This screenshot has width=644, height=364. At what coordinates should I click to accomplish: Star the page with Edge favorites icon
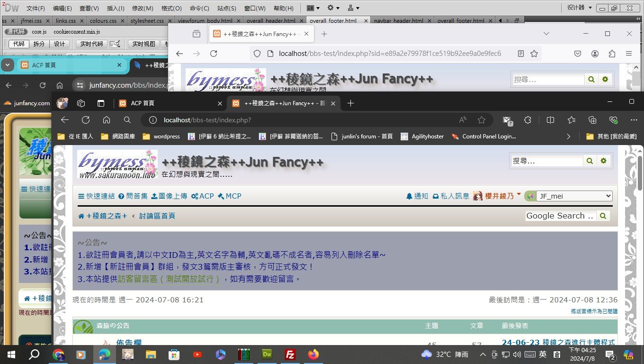482,120
